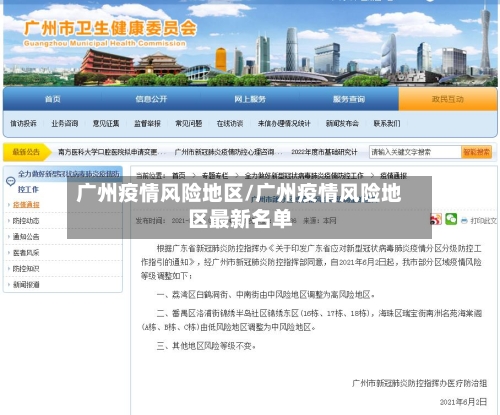Select 防控动态 in the left sidebar
The image size is (500, 415).
[26, 221]
